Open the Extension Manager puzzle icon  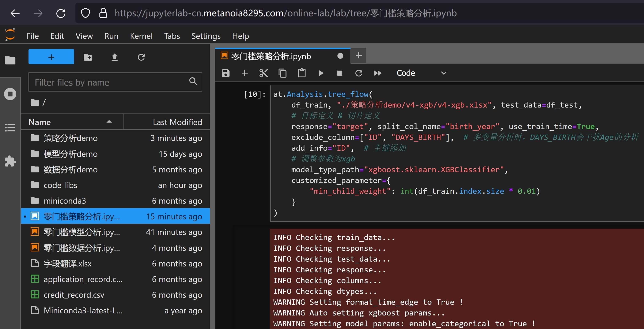(x=10, y=161)
